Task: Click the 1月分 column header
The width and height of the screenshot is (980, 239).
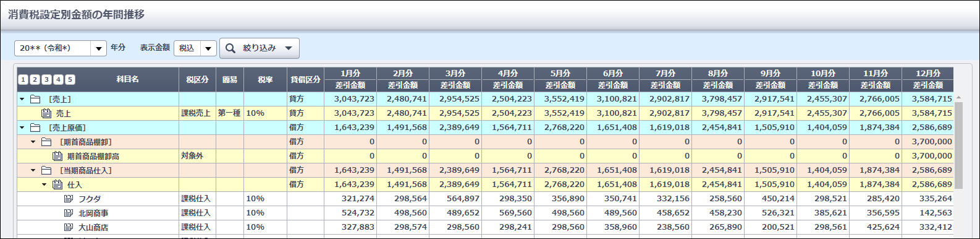Action: (350, 73)
